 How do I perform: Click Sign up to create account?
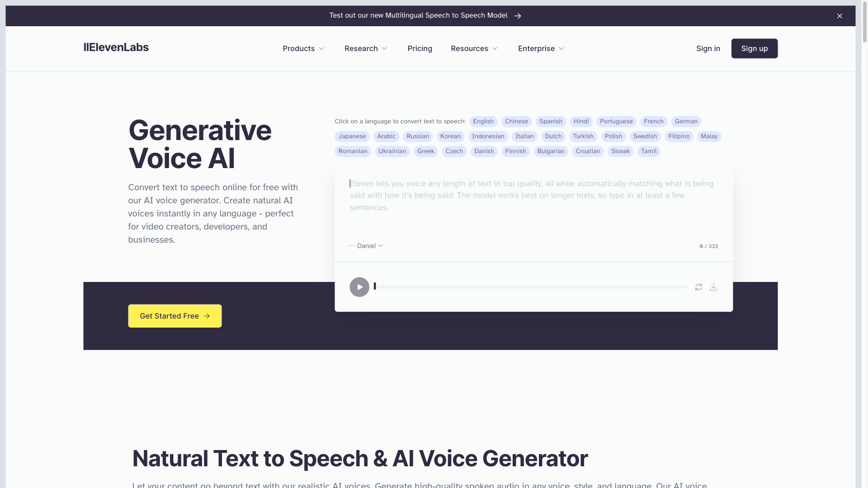[754, 48]
